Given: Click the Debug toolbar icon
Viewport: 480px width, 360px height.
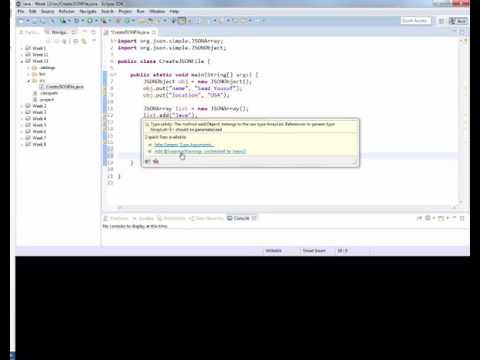Looking at the screenshot, I should coord(77,21).
